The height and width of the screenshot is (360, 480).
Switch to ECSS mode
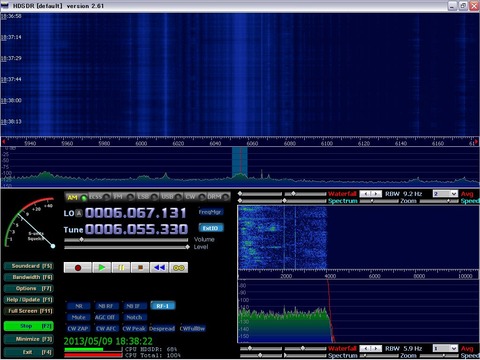(x=99, y=197)
